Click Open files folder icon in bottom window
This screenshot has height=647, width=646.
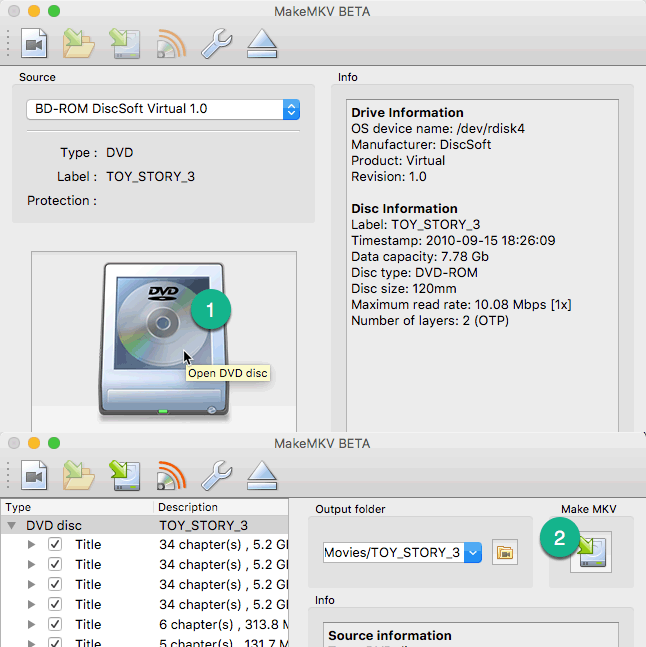point(78,475)
